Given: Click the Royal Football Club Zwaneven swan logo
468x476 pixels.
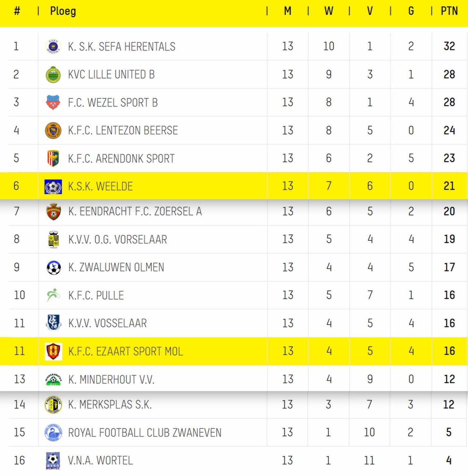Looking at the screenshot, I should pyautogui.click(x=53, y=433).
